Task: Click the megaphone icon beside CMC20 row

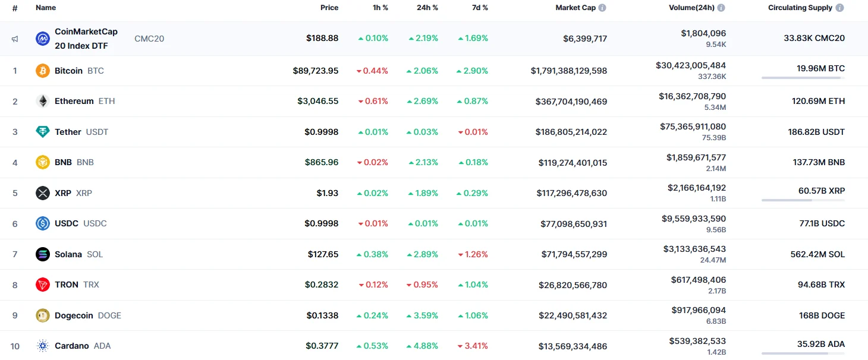Action: [15, 39]
